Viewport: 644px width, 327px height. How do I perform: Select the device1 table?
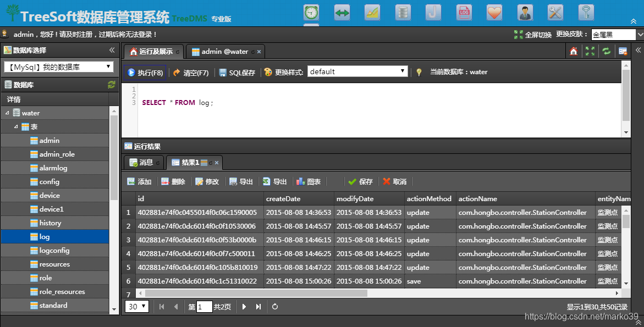click(x=51, y=209)
